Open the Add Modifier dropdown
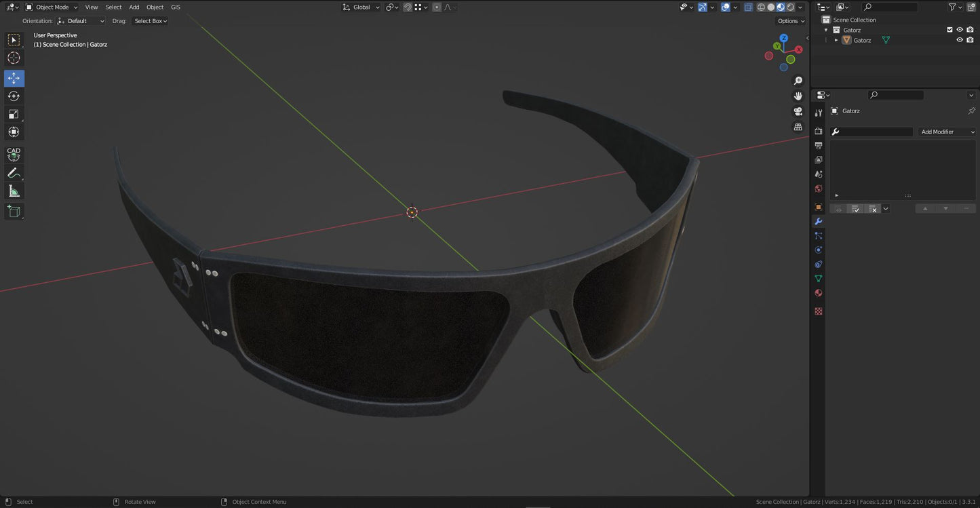980x508 pixels. click(947, 132)
